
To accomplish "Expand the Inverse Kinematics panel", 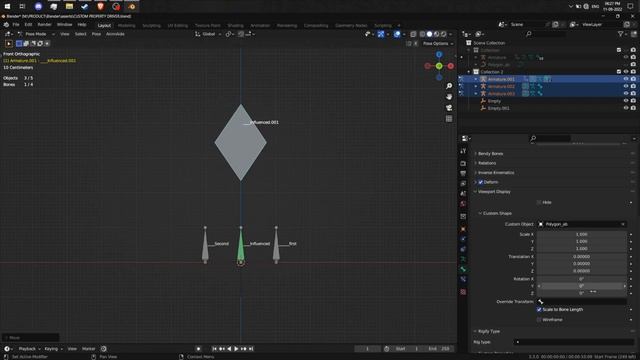I will (496, 173).
